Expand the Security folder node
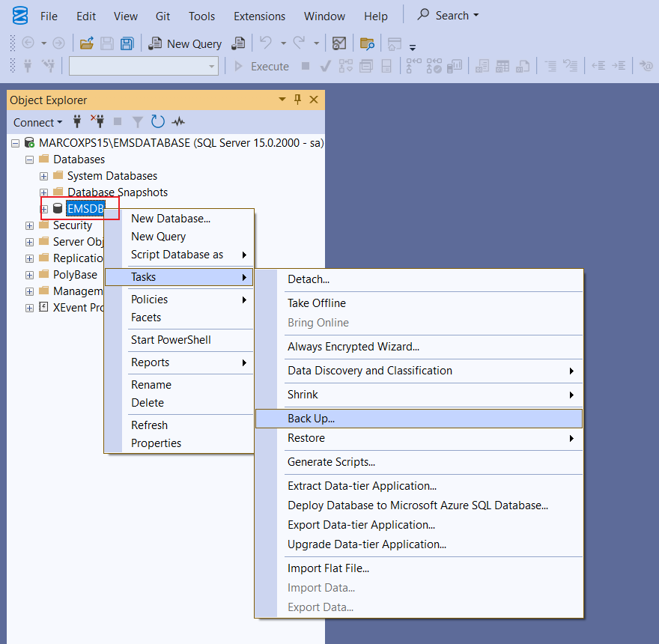This screenshot has height=644, width=659. [30, 225]
